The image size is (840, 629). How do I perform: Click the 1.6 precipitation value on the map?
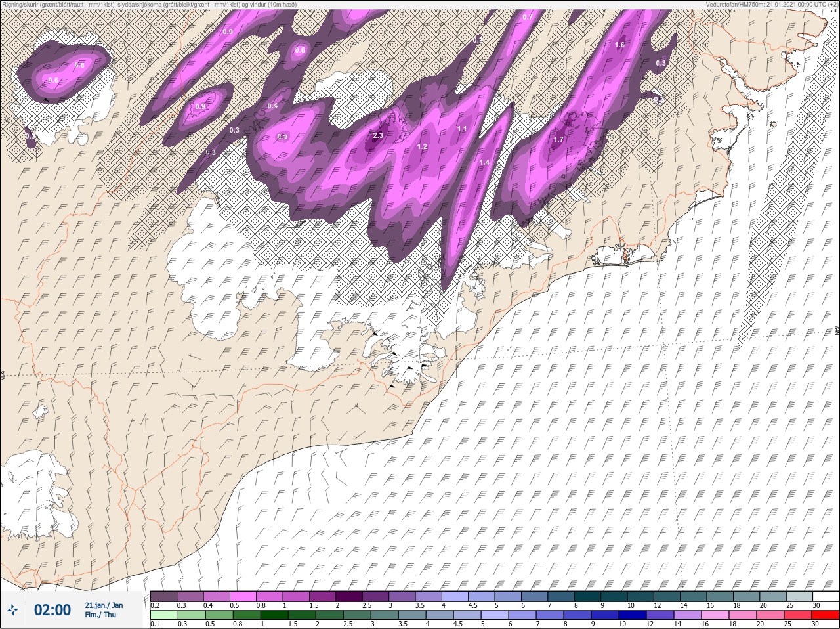point(619,45)
